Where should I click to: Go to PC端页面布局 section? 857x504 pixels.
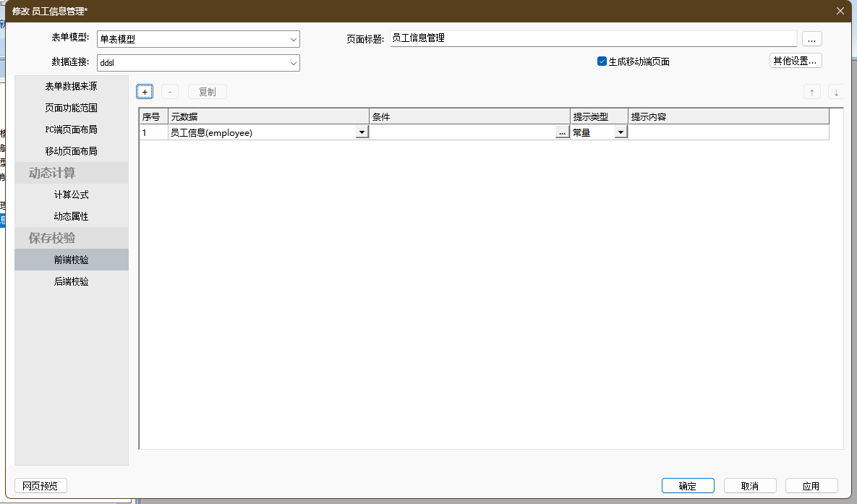(71, 129)
